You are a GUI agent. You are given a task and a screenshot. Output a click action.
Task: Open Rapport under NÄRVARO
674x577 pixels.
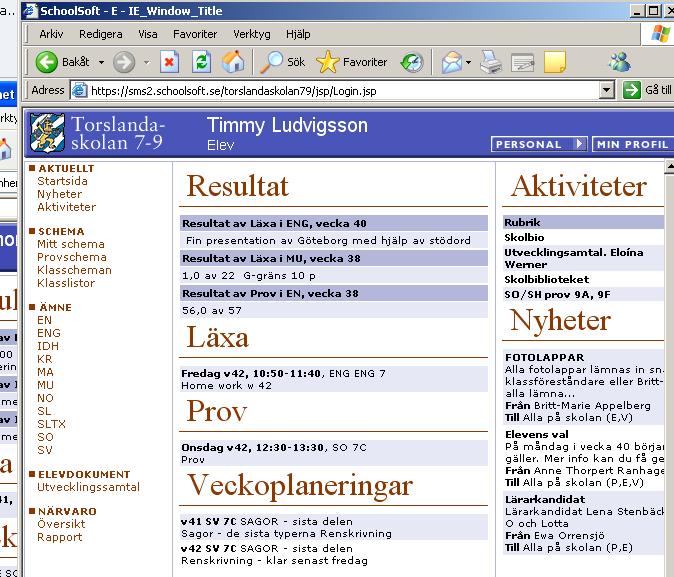(59, 537)
